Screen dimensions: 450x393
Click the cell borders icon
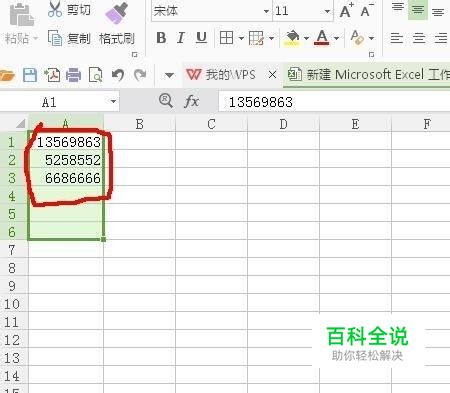[x=226, y=38]
